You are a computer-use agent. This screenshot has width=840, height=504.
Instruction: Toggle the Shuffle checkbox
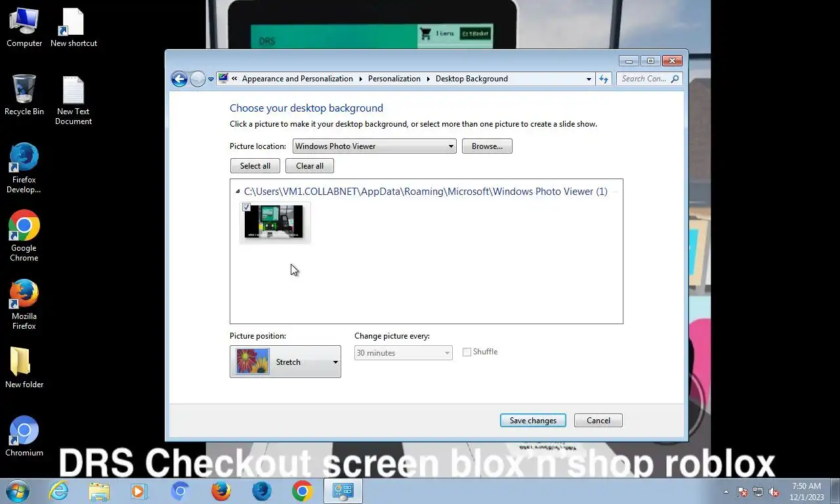tap(467, 352)
